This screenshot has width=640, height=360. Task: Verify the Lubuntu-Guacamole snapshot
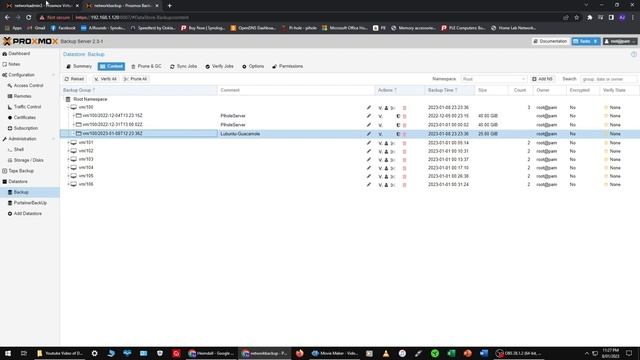tap(380, 134)
